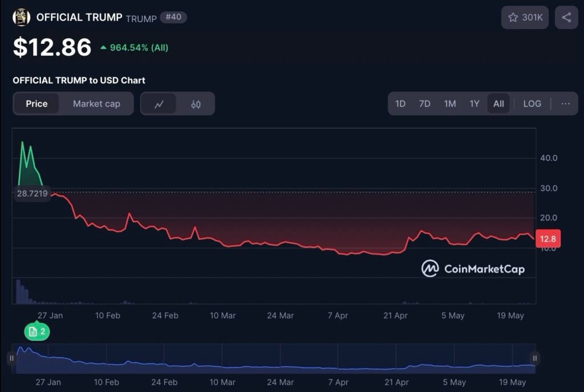Click the 12.8 current price label
Screen dimensions: 584x392
(x=548, y=239)
